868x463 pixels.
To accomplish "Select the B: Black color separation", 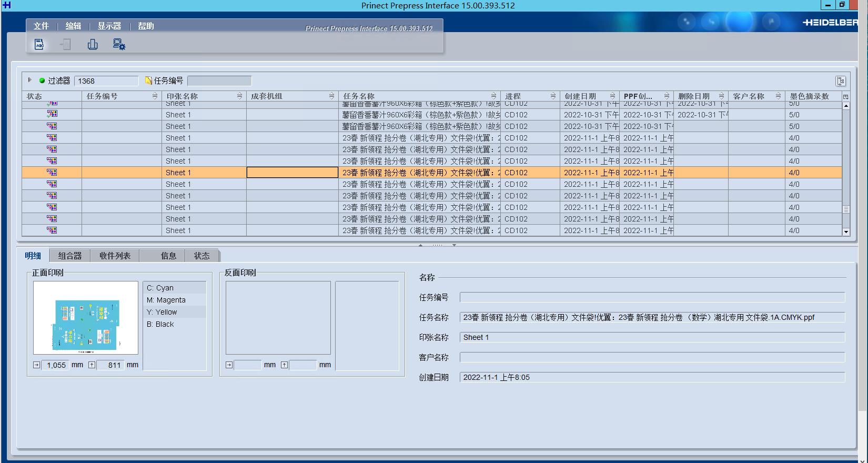I will tap(175, 324).
